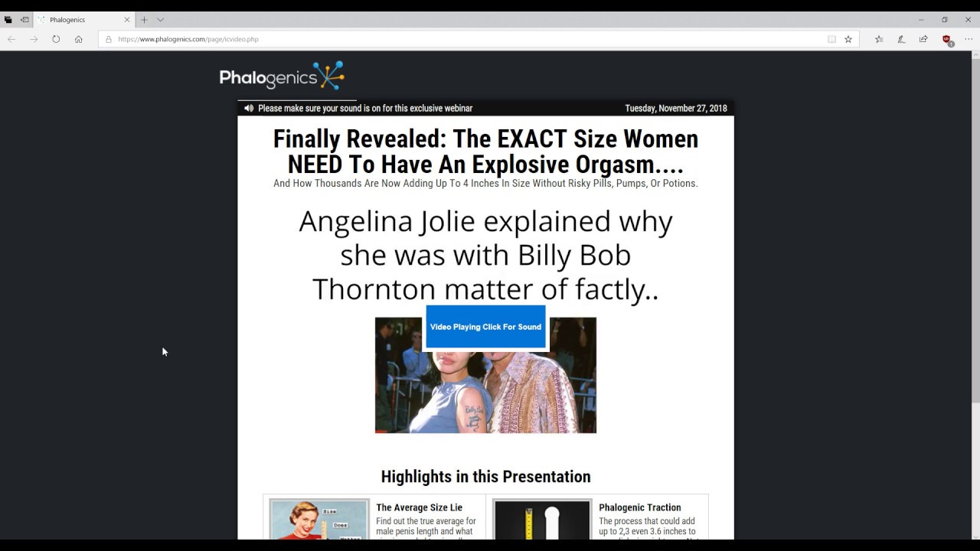
Task: Click the Highlights in this Presentation heading
Action: coord(485,477)
